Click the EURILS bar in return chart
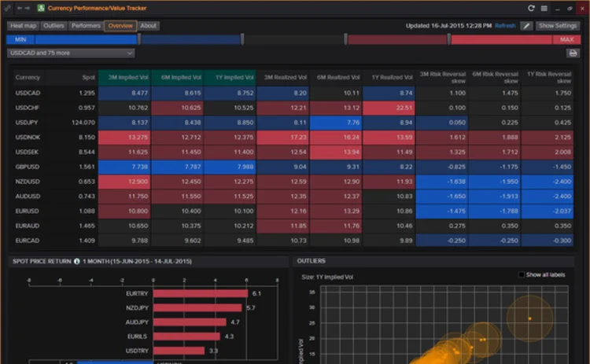 click(x=186, y=336)
